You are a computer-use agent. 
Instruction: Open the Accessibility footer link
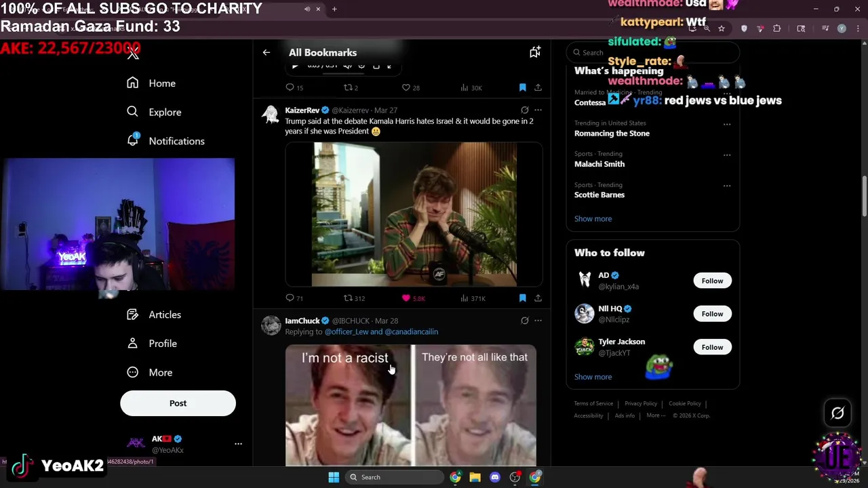point(589,415)
